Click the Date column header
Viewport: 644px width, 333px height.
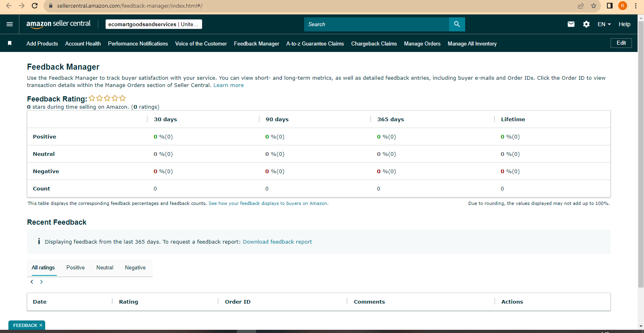[x=39, y=302]
